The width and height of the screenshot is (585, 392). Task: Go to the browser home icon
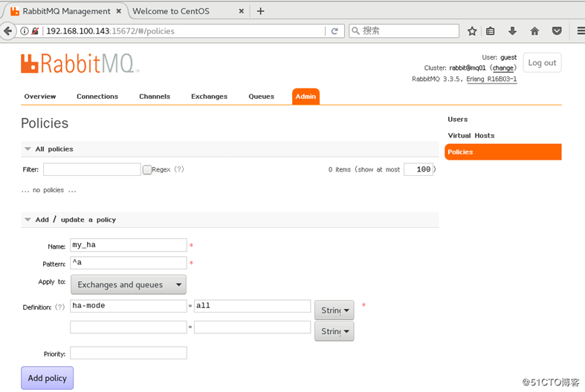coord(534,31)
